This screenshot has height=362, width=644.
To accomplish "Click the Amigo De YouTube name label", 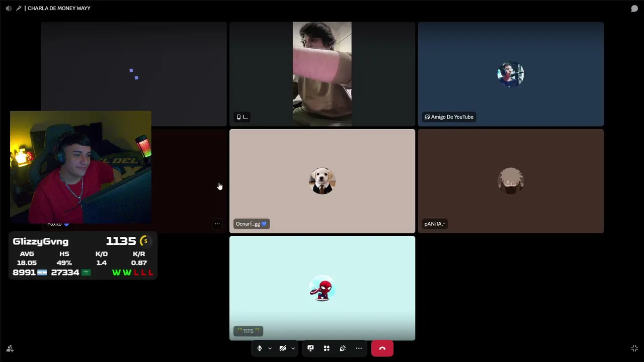I will 449,117.
